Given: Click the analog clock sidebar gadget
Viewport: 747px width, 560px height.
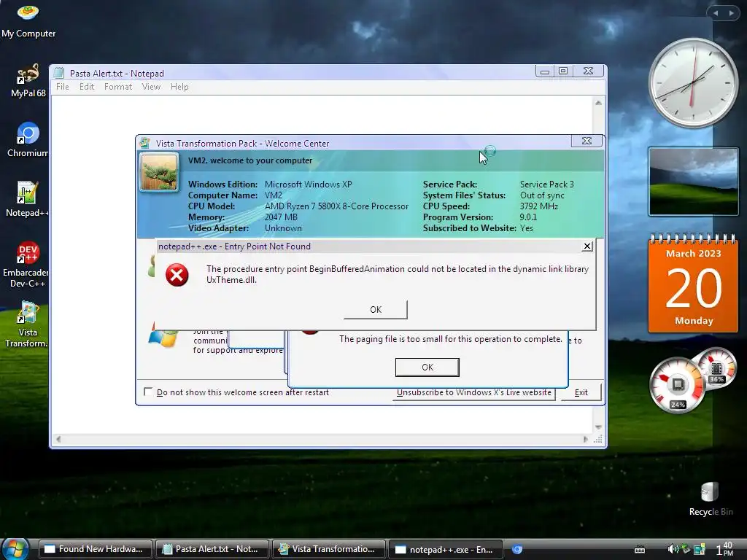Looking at the screenshot, I should 693,83.
